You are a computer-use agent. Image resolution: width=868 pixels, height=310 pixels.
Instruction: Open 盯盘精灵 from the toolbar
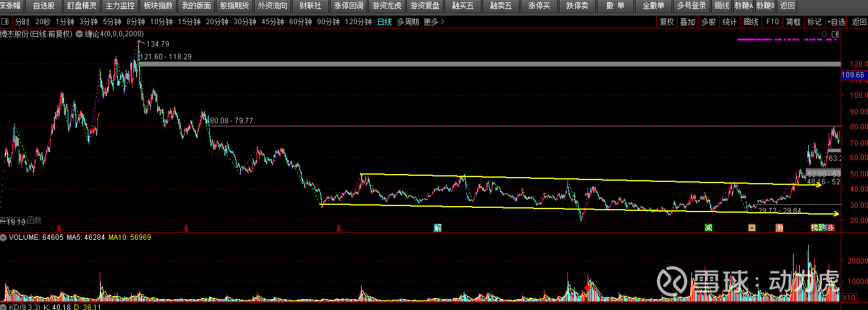point(81,6)
